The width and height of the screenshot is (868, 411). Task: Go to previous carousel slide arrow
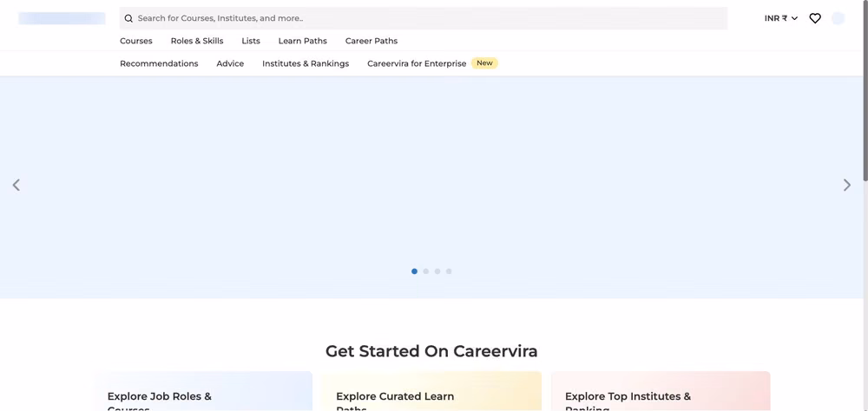point(16,185)
